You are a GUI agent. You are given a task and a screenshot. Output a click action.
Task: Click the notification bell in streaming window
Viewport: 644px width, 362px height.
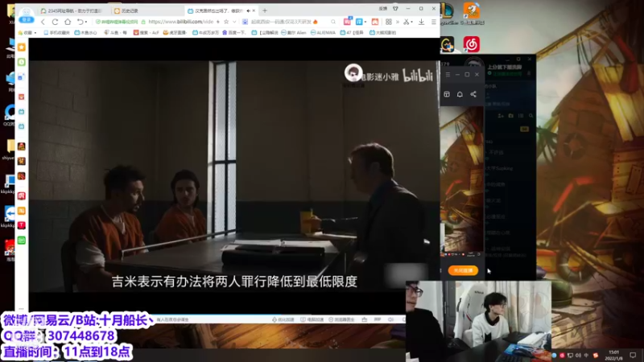click(460, 94)
